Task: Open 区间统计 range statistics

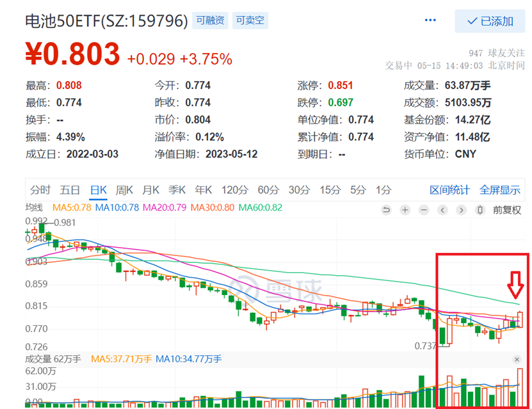Action: click(449, 190)
